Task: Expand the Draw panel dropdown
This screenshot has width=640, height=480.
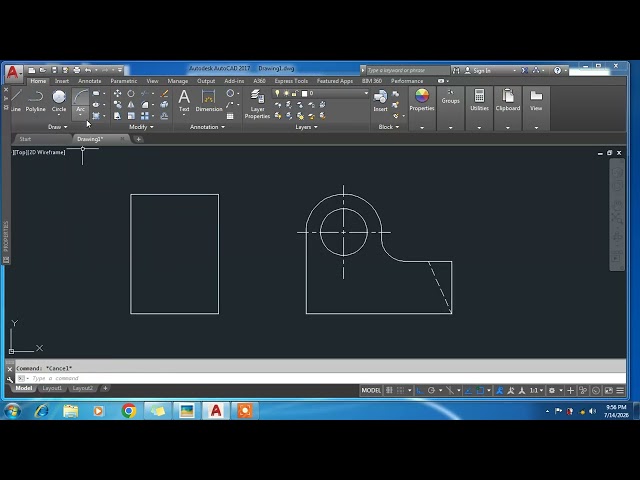Action: tap(58, 127)
